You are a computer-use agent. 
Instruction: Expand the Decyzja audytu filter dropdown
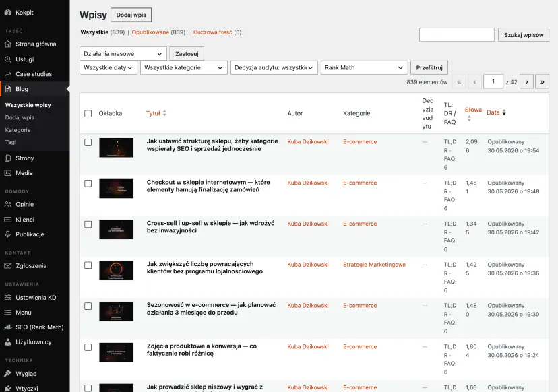point(274,67)
